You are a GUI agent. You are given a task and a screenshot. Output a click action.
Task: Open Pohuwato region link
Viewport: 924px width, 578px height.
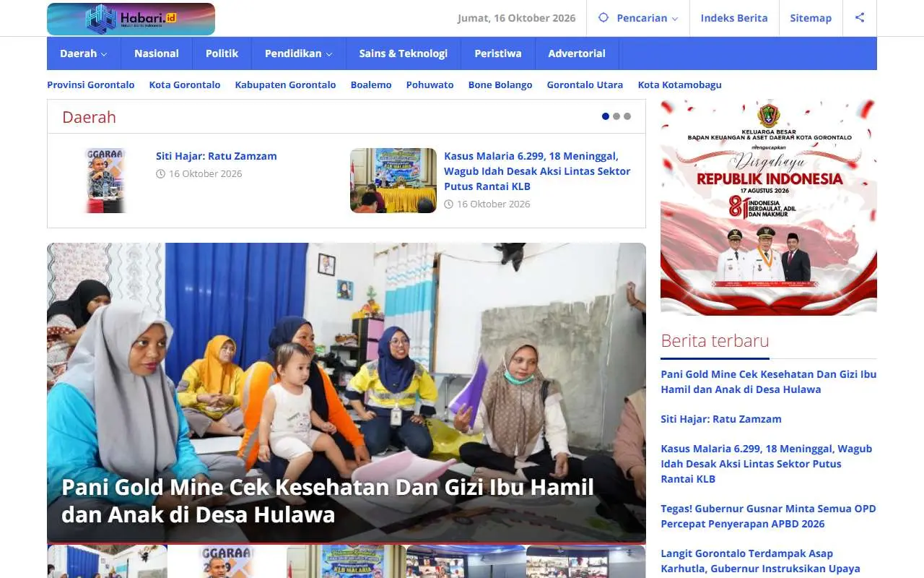click(x=430, y=85)
